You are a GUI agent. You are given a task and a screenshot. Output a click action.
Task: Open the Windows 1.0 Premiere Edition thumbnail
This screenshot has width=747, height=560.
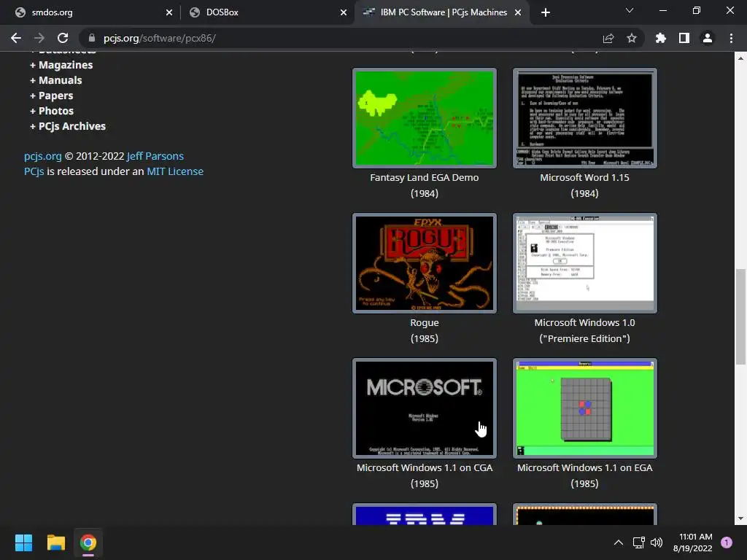click(584, 263)
